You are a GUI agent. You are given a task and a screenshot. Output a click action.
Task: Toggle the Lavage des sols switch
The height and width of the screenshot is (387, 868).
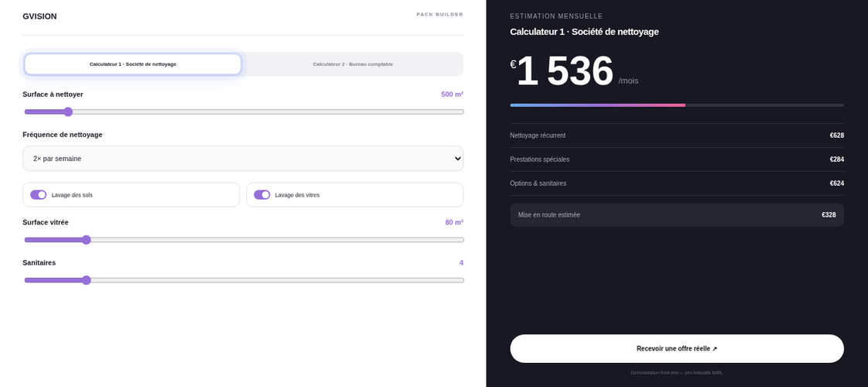pos(38,195)
